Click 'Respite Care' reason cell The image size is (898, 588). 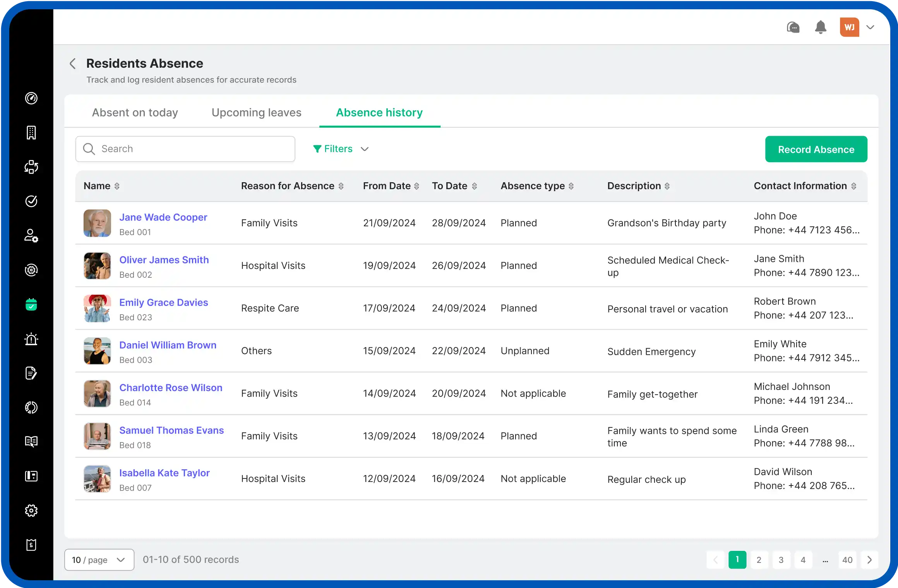click(270, 308)
